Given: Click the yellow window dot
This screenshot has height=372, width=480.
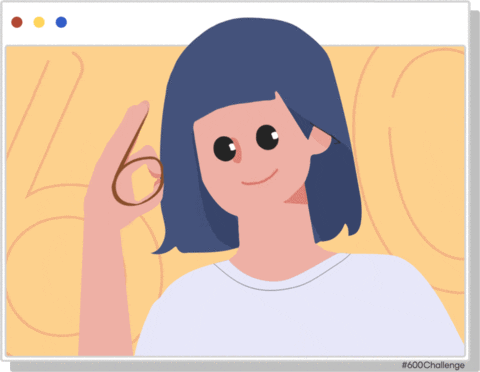Looking at the screenshot, I should tap(39, 22).
